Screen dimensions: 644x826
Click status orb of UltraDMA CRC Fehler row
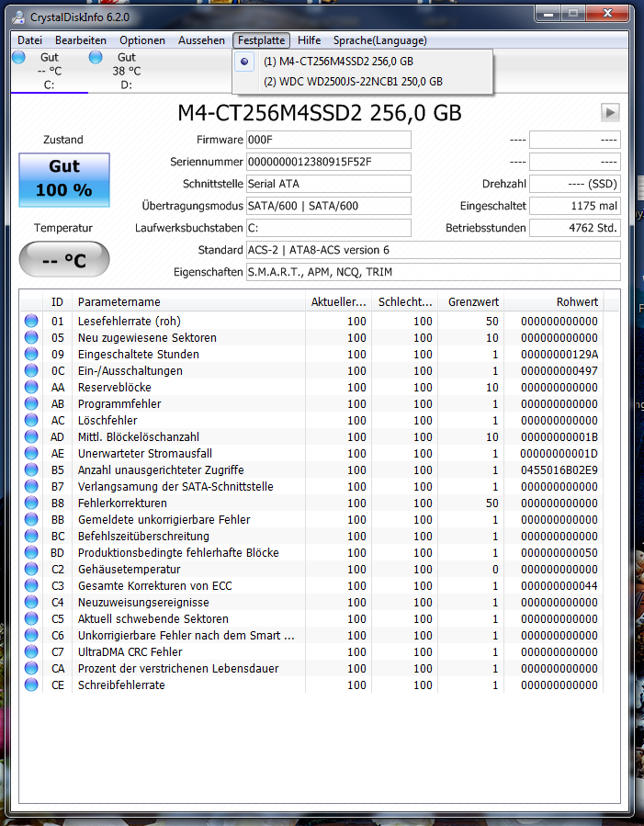pyautogui.click(x=31, y=651)
